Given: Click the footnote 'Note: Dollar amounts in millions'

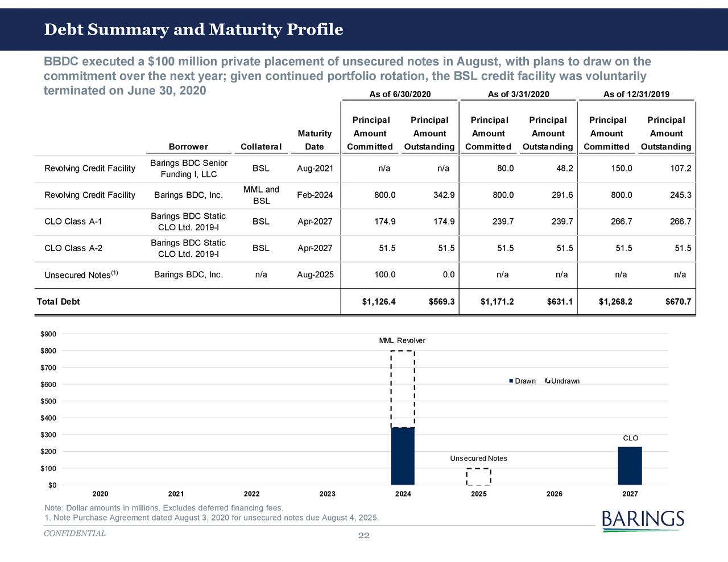Looking at the screenshot, I should pyautogui.click(x=164, y=508).
